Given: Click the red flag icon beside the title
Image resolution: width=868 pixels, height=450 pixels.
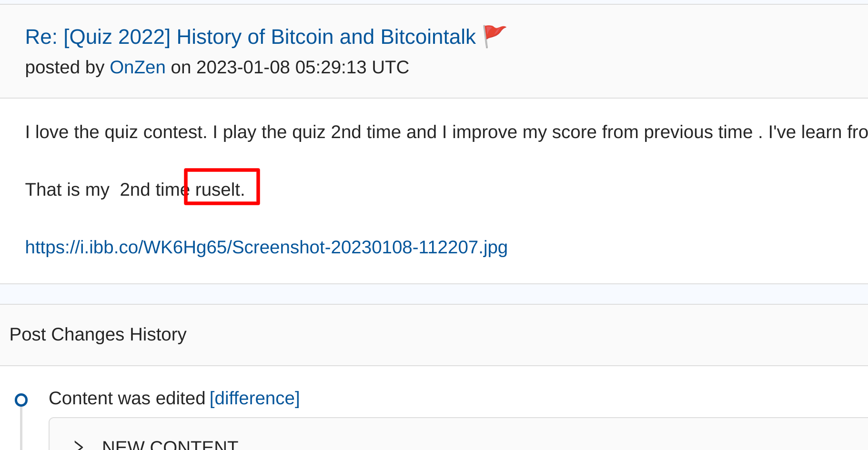Looking at the screenshot, I should 494,37.
